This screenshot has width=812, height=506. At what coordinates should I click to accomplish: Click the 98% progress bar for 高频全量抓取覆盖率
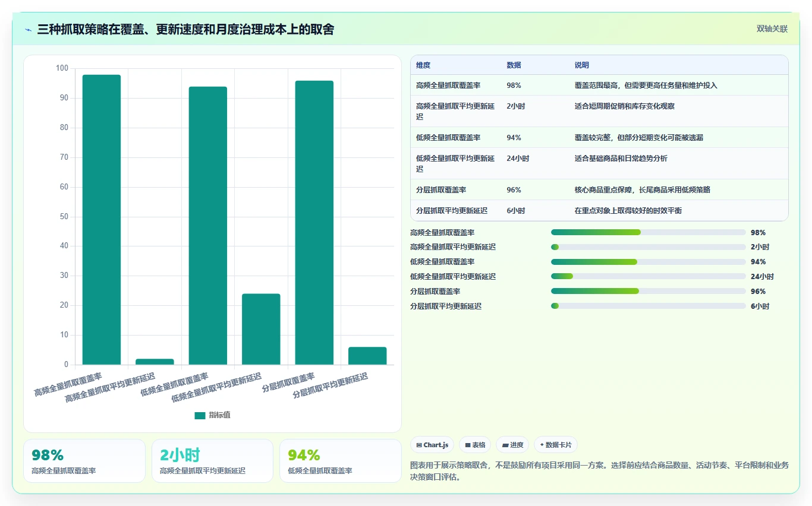coord(648,232)
